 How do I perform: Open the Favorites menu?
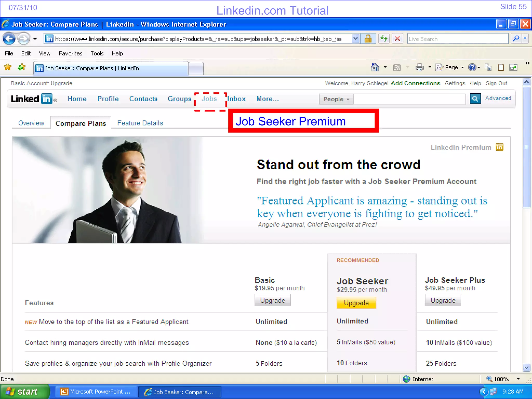70,54
